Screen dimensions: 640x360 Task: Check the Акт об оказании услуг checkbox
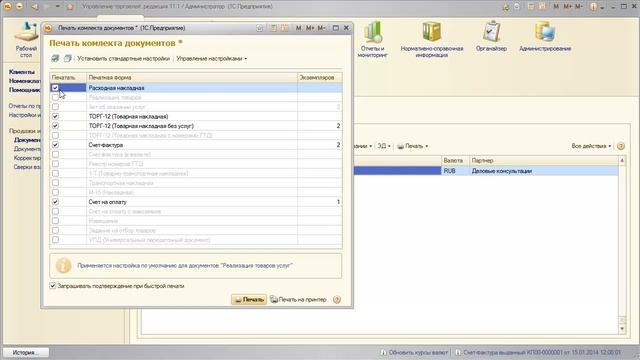[x=55, y=107]
